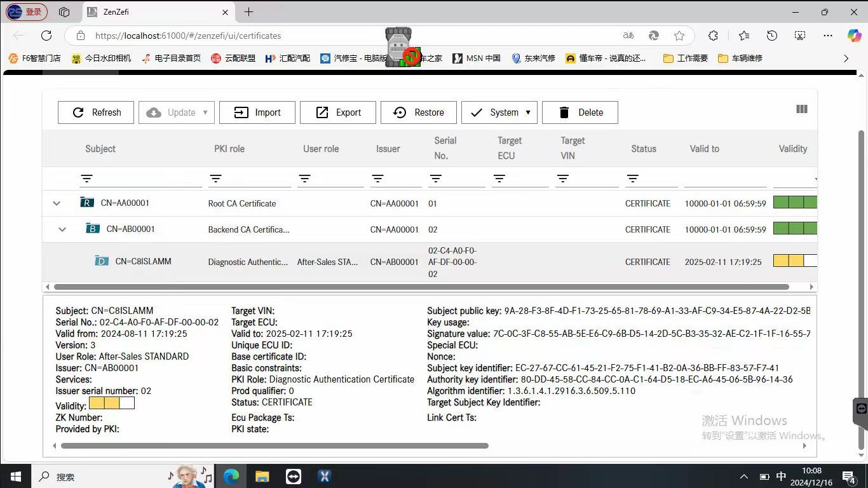Viewport: 868px width, 488px height.
Task: Open File Explorer from taskbar
Action: point(262,476)
